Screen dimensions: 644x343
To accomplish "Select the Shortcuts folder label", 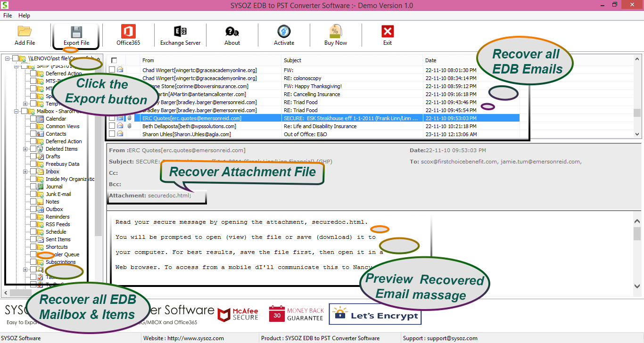I will click(x=57, y=247).
